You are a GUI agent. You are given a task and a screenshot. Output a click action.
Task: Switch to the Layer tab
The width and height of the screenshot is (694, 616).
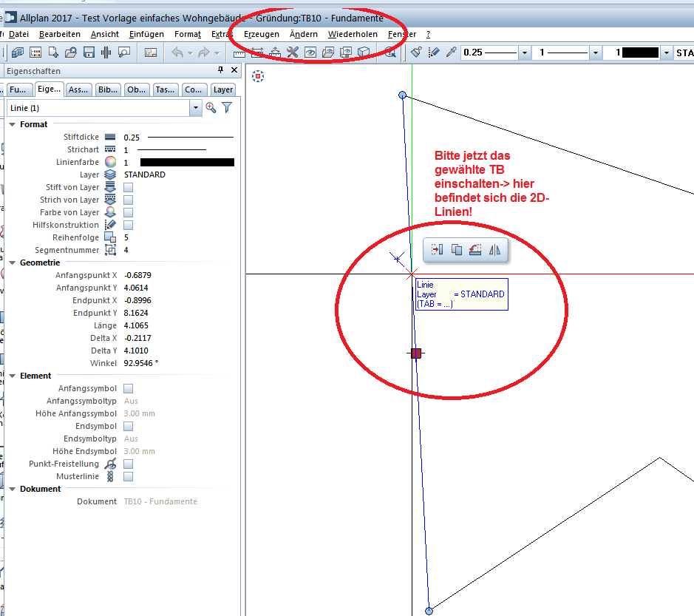click(223, 89)
